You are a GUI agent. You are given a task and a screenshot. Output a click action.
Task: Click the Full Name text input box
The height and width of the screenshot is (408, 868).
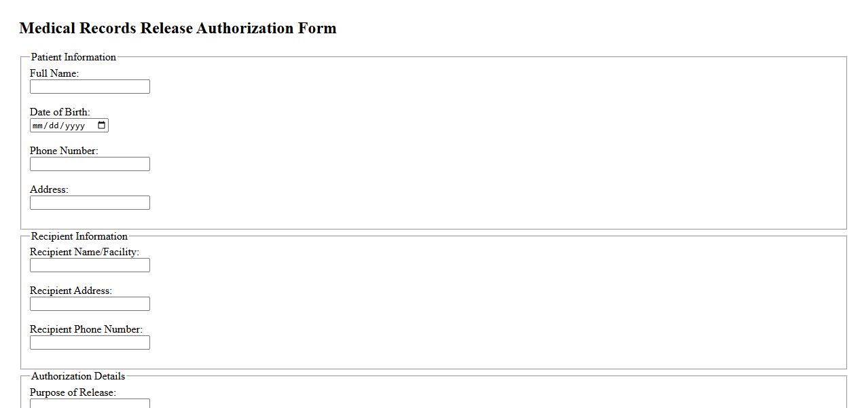coord(90,87)
